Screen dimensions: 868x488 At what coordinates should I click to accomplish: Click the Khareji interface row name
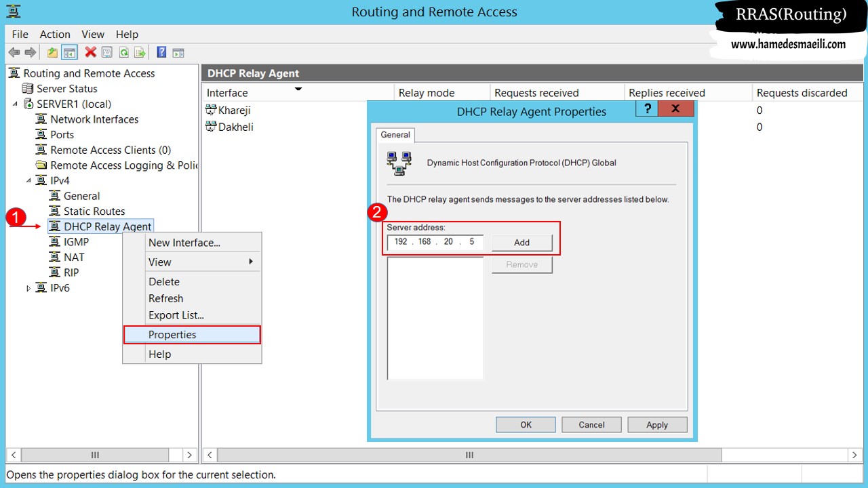click(235, 110)
